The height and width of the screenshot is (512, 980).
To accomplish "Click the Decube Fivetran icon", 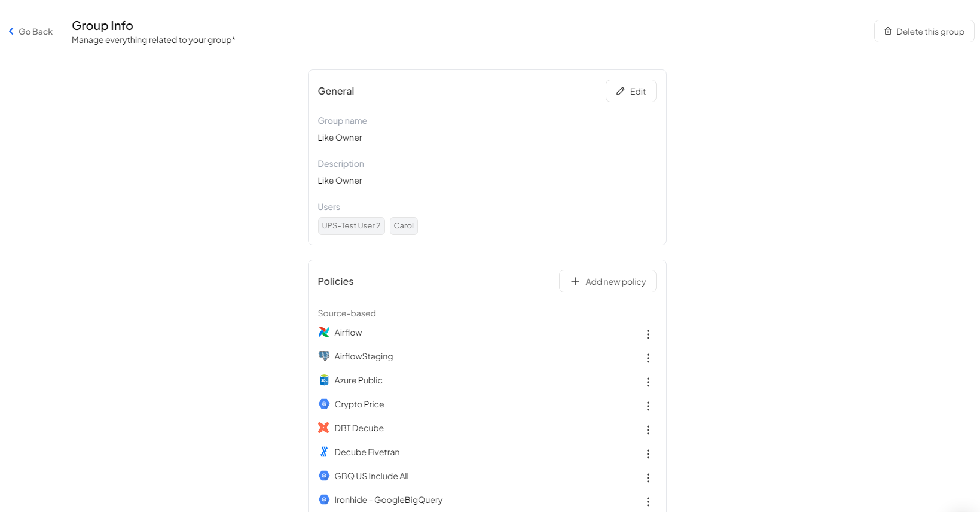I will (x=323, y=452).
